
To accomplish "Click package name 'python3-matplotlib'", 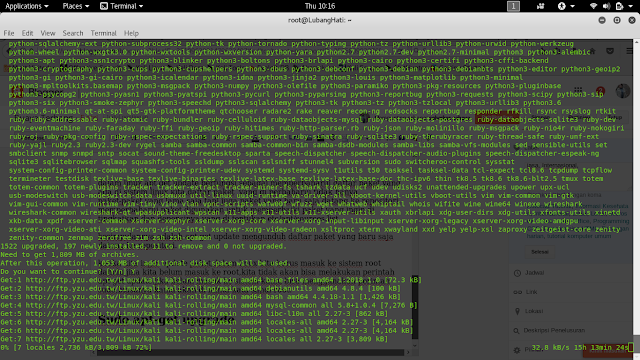I will pos(418,78).
